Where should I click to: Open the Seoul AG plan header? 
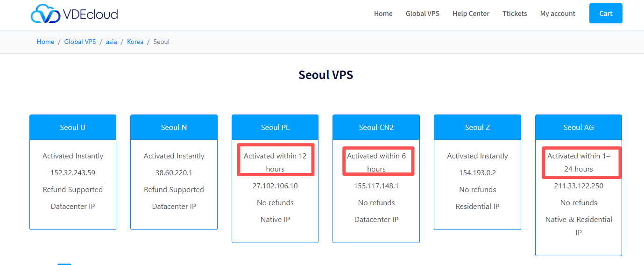point(579,127)
